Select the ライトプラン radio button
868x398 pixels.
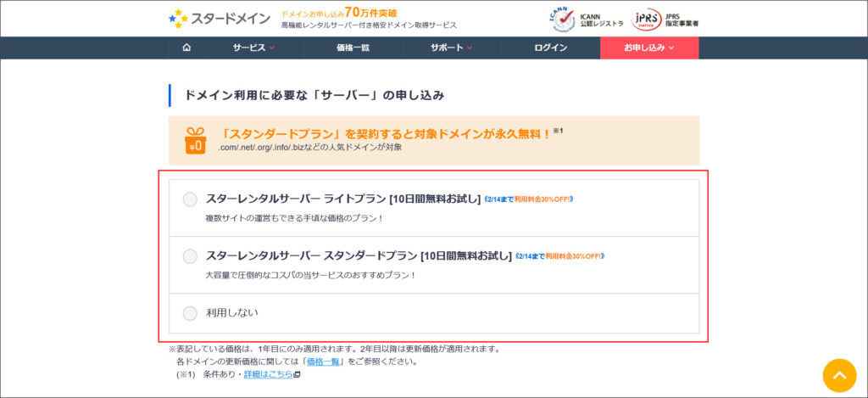pos(190,199)
